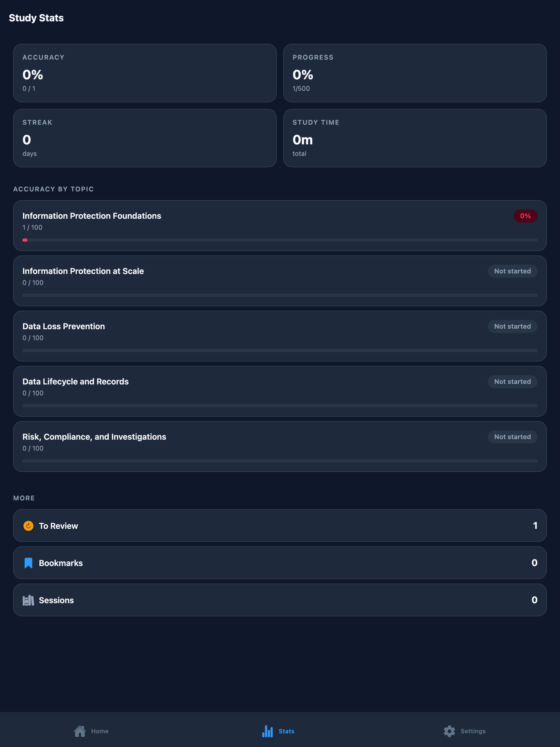Open the Settings tab label
The width and height of the screenshot is (560, 747).
pos(473,731)
